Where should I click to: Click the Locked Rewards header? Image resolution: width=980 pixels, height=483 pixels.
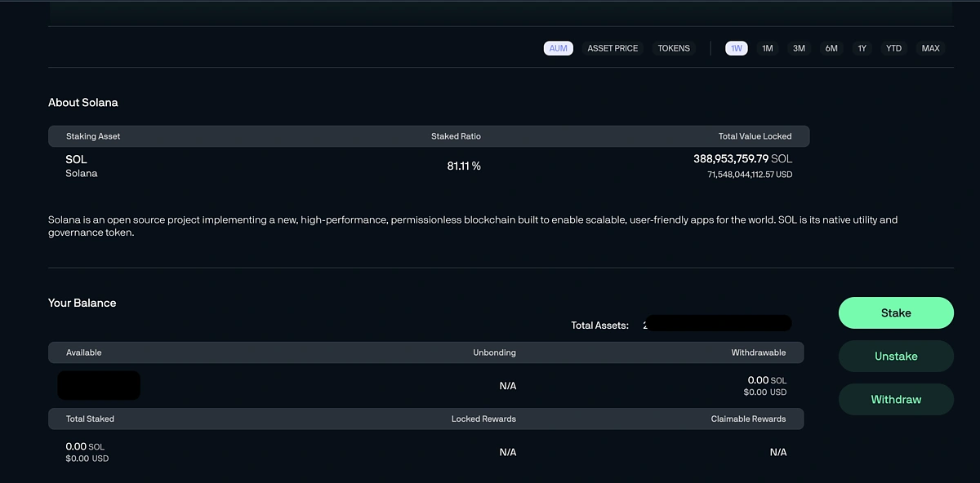click(x=483, y=419)
